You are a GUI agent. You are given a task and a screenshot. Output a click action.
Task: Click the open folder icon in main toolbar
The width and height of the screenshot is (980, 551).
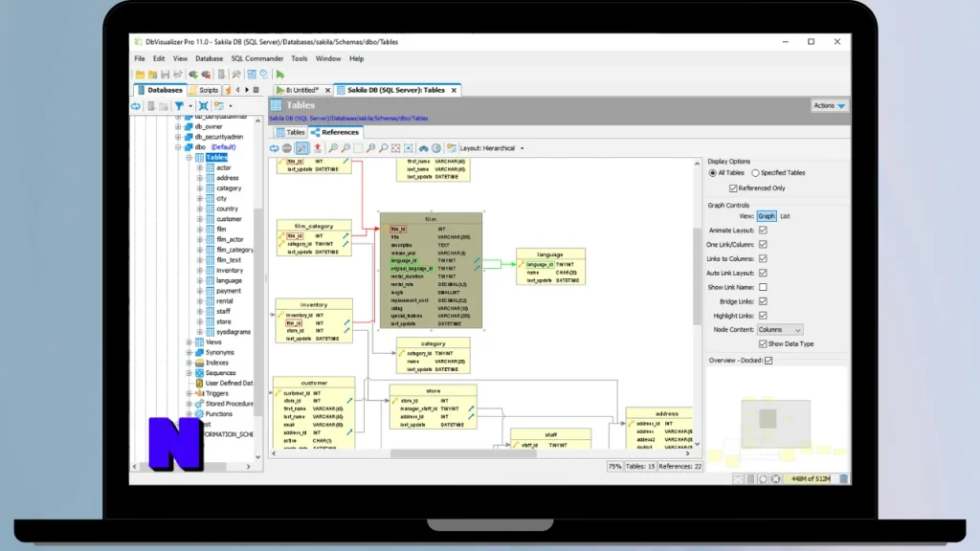140,75
